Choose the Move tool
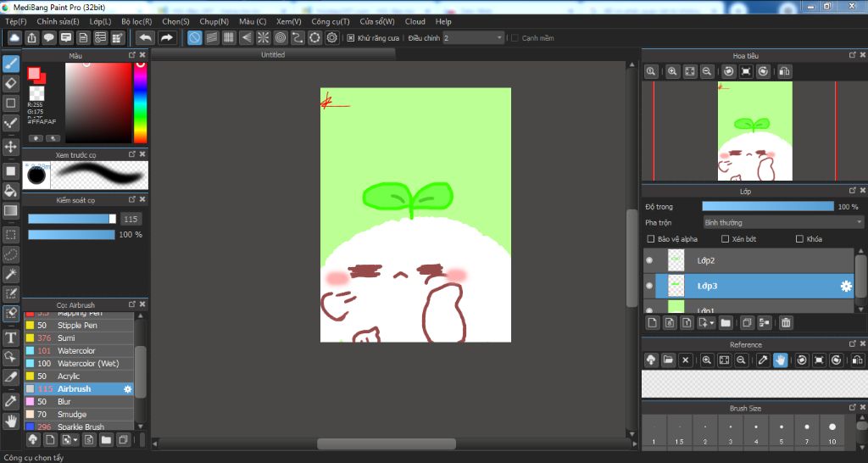868x463 pixels. (x=11, y=147)
